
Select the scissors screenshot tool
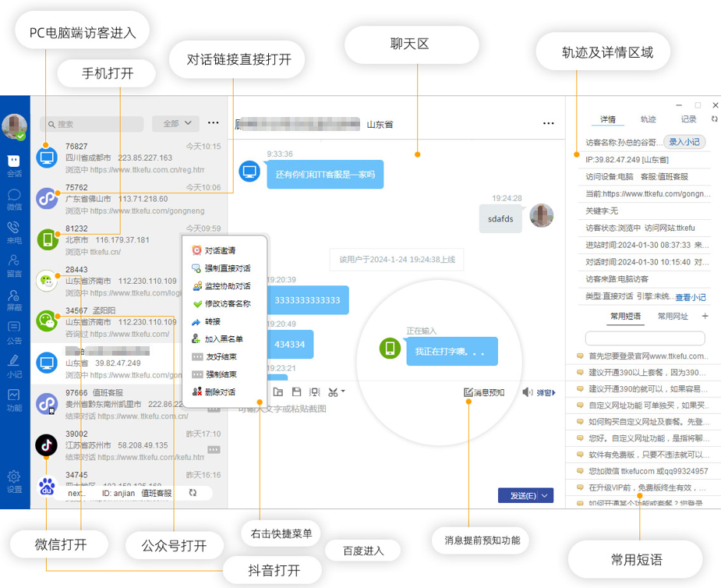click(332, 392)
